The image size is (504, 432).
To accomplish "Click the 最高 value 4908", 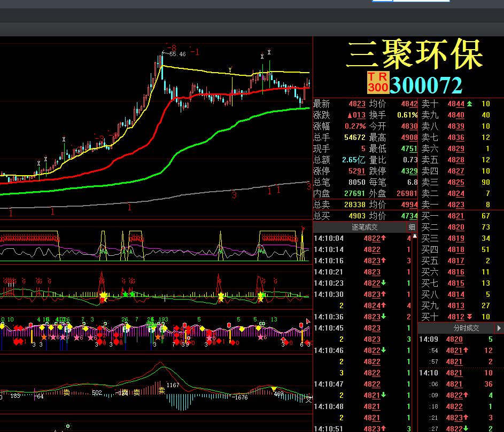I will [409, 137].
